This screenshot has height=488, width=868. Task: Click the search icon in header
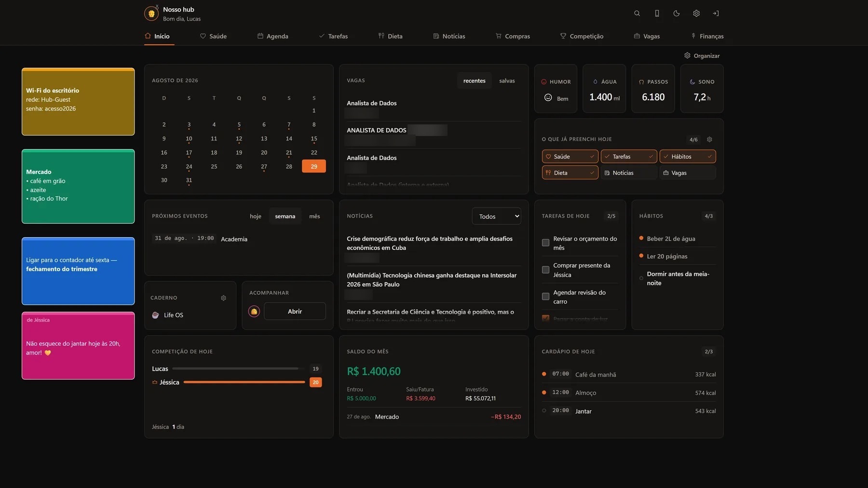(x=637, y=14)
